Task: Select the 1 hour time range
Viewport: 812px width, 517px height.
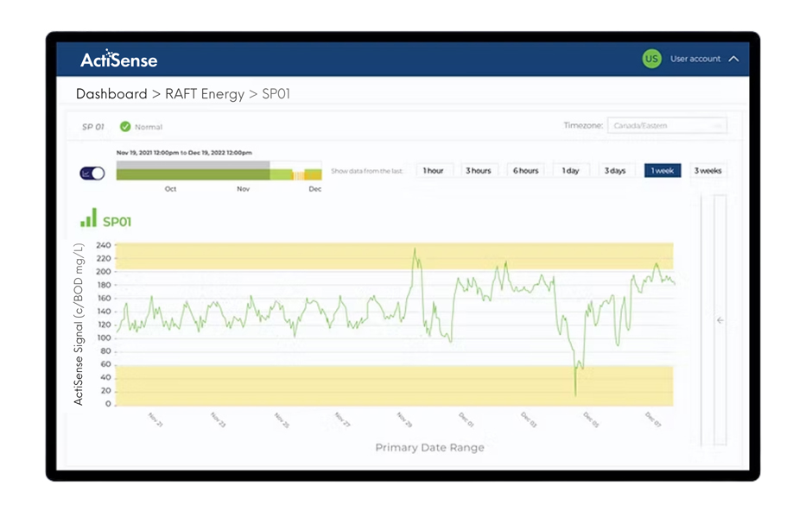Action: (434, 171)
